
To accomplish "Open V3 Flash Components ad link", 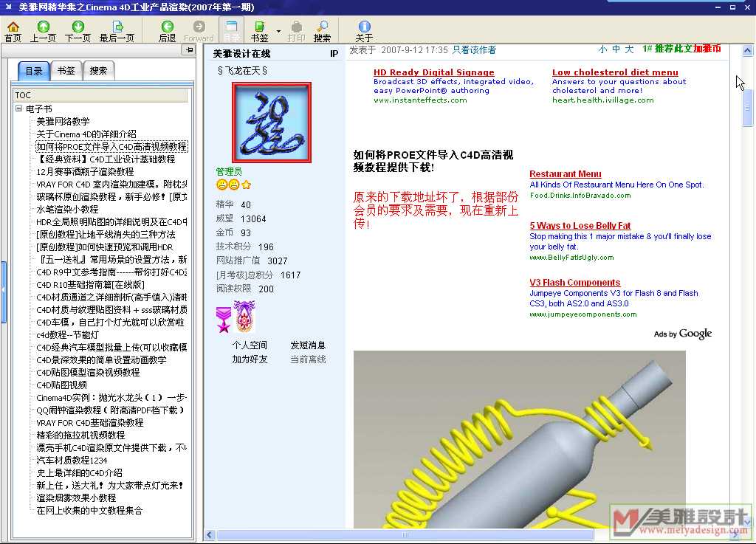I will pyautogui.click(x=574, y=283).
